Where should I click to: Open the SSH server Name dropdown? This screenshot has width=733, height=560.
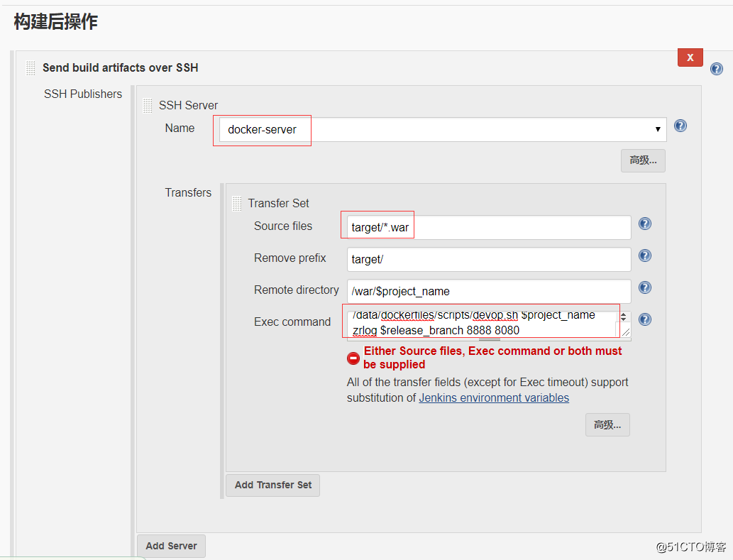click(x=443, y=130)
